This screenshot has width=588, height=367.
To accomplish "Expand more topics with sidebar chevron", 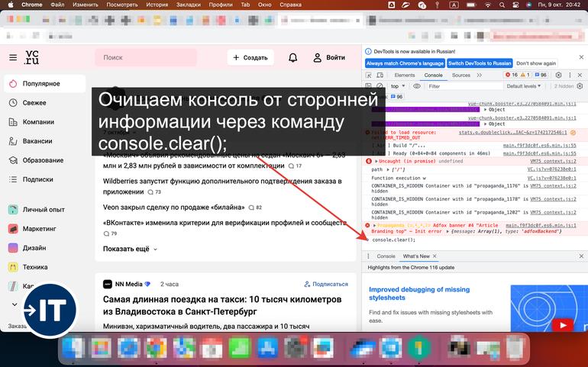I will click(x=15, y=304).
